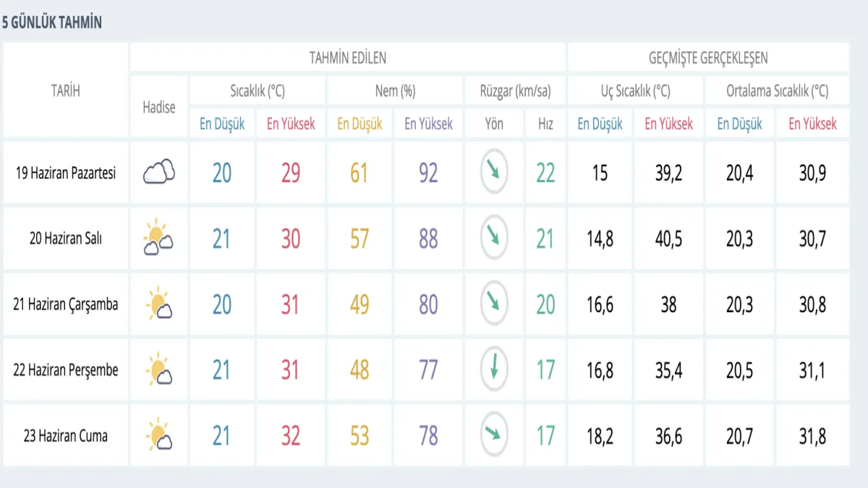Click the weather icon for 21 Haziran Çarşamba
The image size is (868, 488).
pos(158,304)
